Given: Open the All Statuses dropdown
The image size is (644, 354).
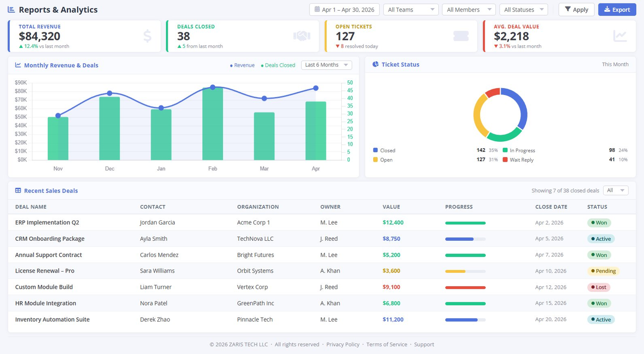Looking at the screenshot, I should pos(524,10).
